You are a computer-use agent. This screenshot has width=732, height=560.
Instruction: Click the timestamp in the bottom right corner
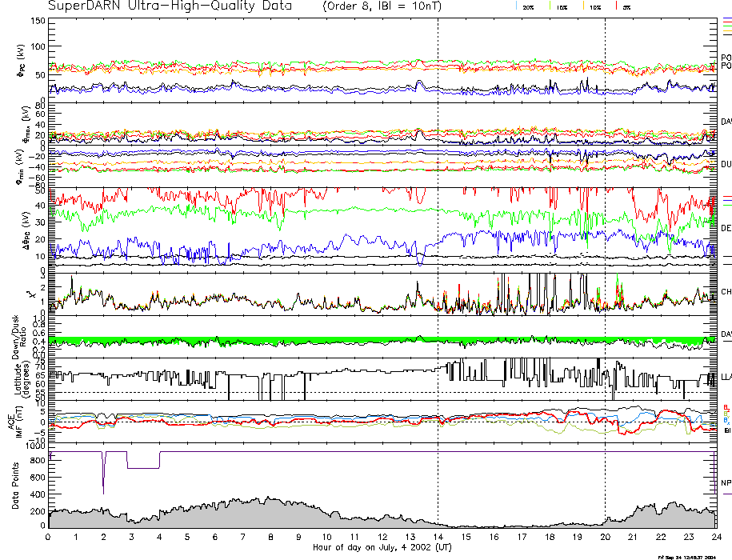click(x=691, y=556)
